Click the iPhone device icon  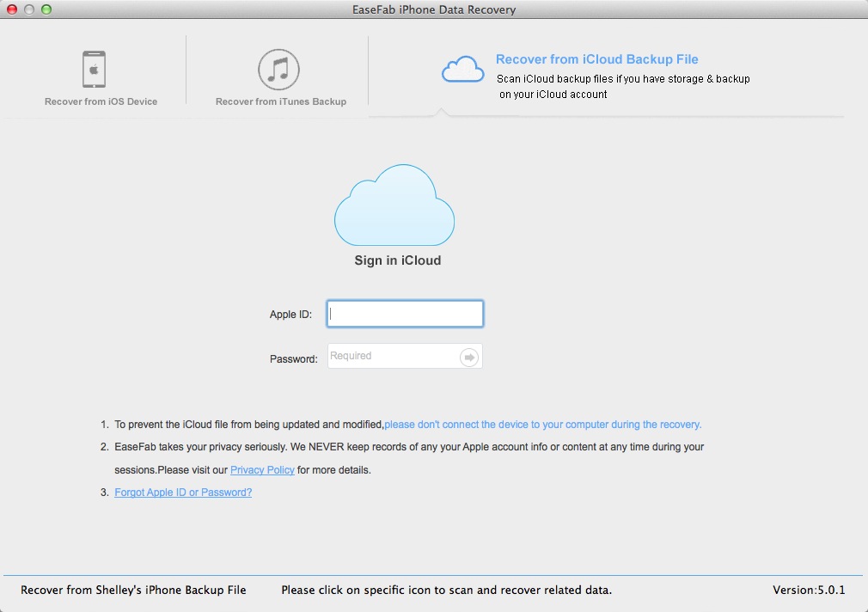click(x=95, y=70)
